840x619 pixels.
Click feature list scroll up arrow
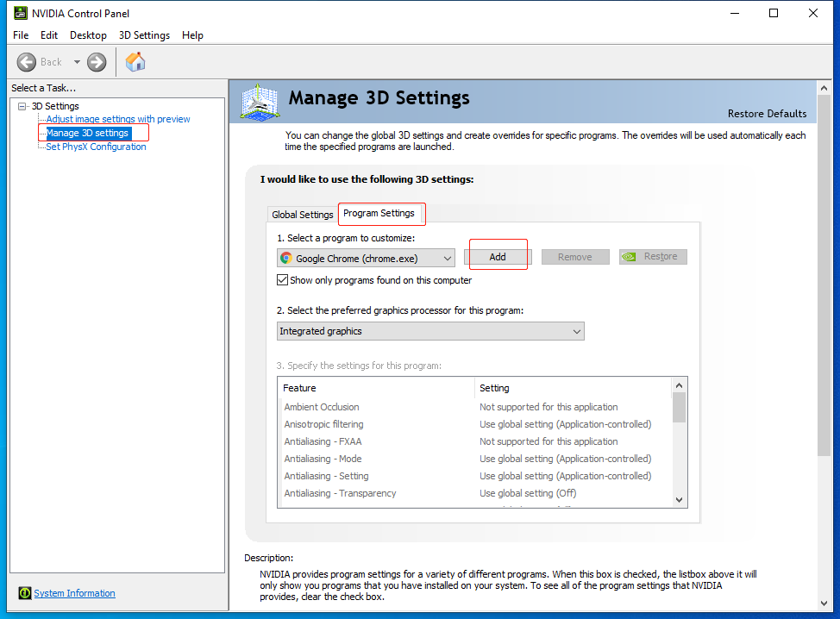(679, 385)
